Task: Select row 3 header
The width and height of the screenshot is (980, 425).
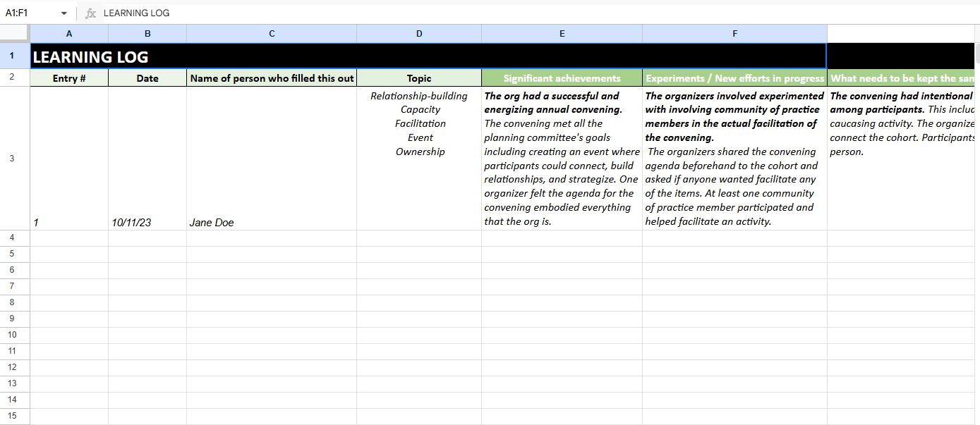Action: 15,159
